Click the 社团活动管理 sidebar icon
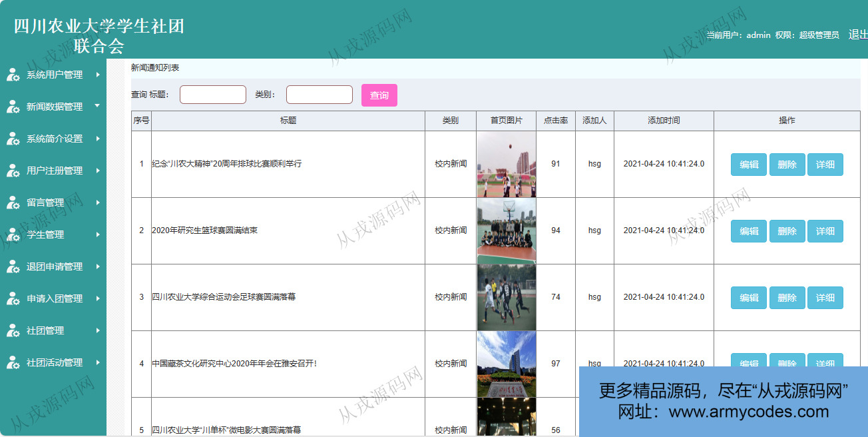The height and width of the screenshot is (437, 868). point(13,362)
